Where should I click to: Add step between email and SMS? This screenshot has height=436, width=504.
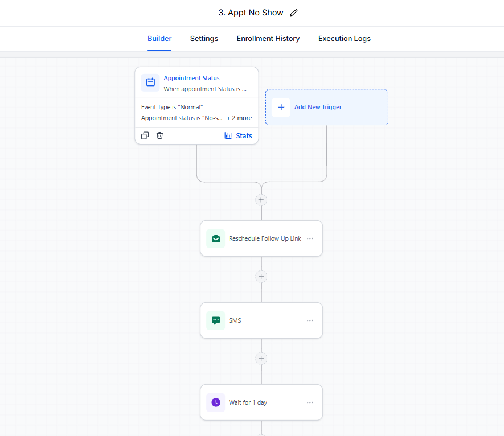261,277
